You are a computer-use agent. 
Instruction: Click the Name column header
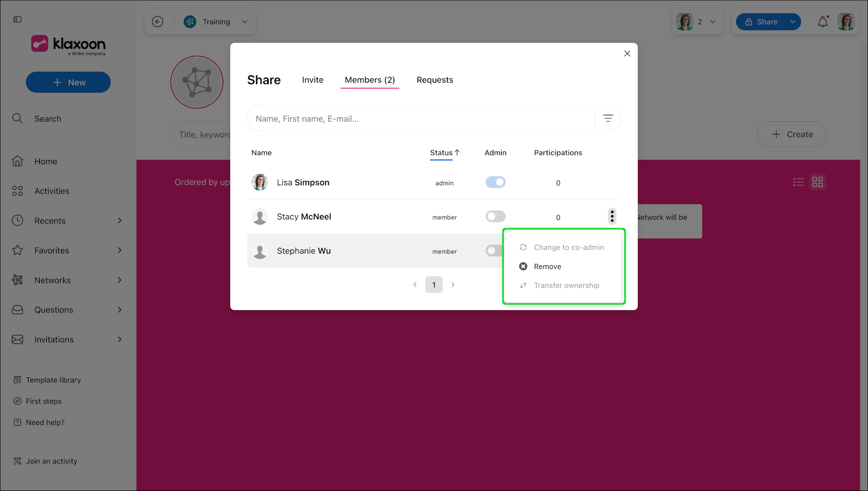[262, 153]
